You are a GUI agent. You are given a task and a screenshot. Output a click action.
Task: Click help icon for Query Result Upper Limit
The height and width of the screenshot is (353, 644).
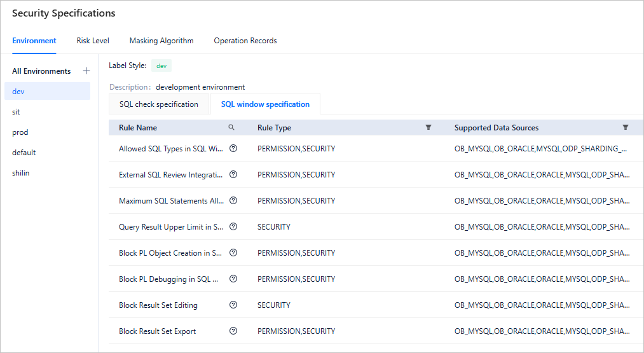point(233,226)
